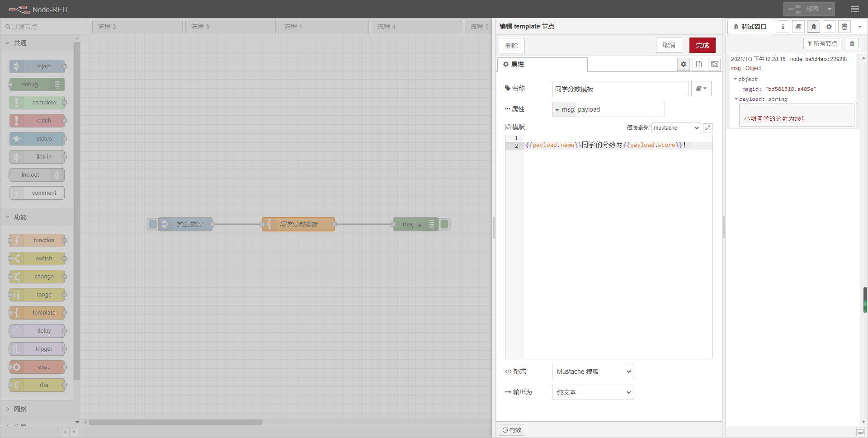Open the 属性 tab in editor

click(x=542, y=65)
